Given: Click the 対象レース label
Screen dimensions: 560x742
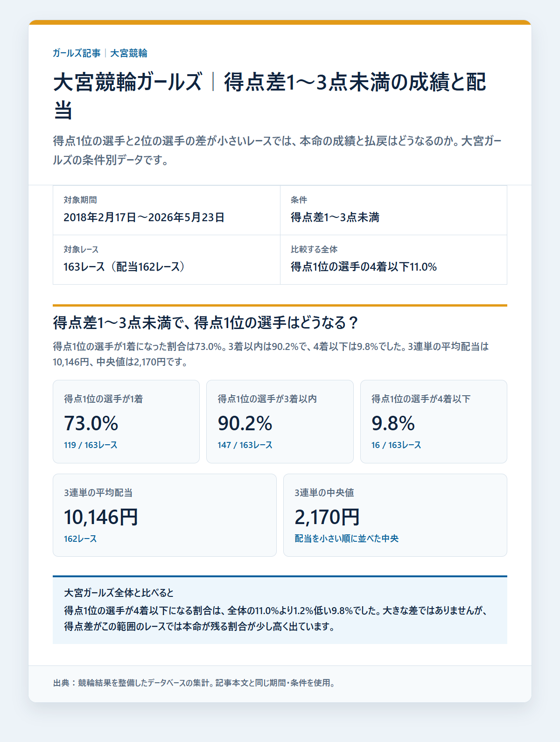Looking at the screenshot, I should click(x=81, y=249).
